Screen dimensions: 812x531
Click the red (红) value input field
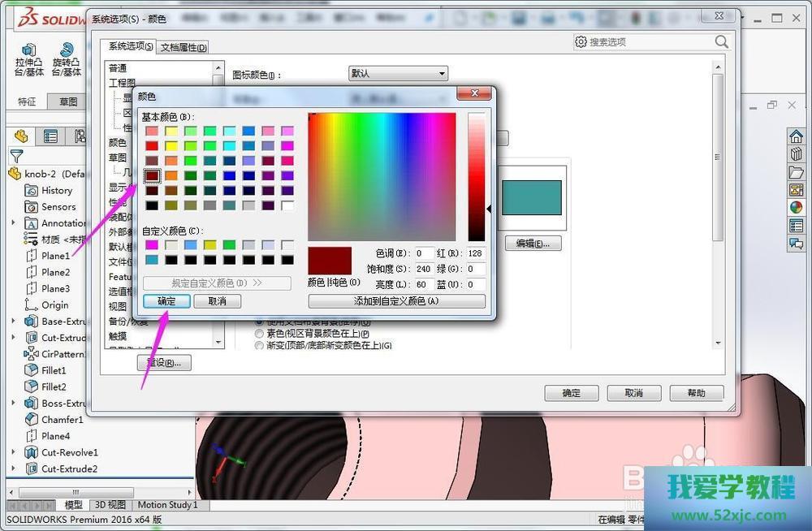tap(475, 253)
